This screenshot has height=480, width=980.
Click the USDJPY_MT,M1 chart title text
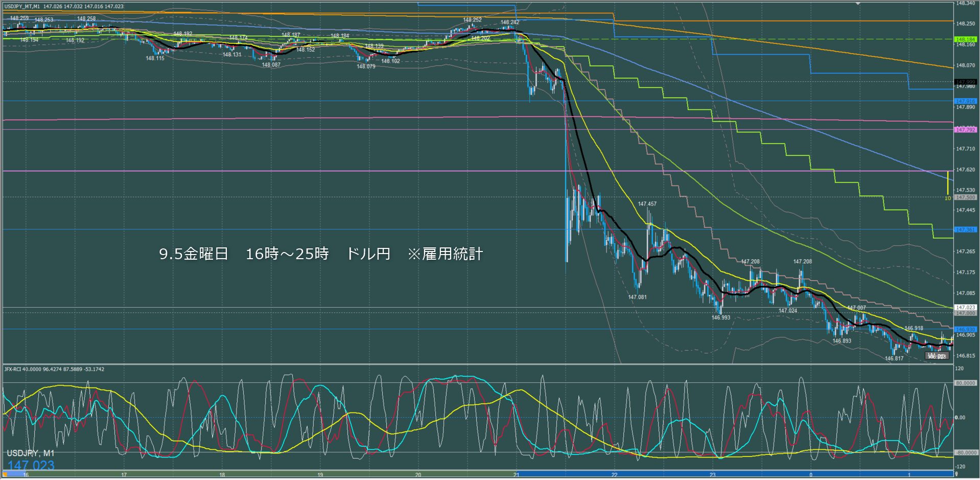[22, 7]
